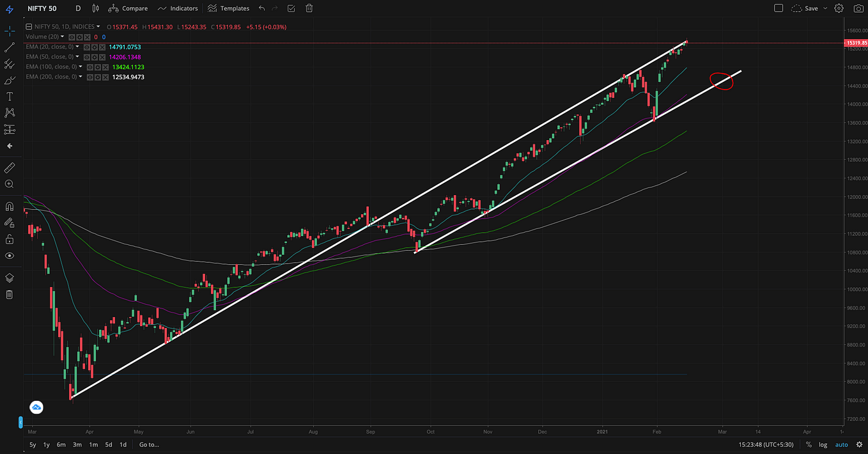Toggle the % percent scale

(x=809, y=444)
